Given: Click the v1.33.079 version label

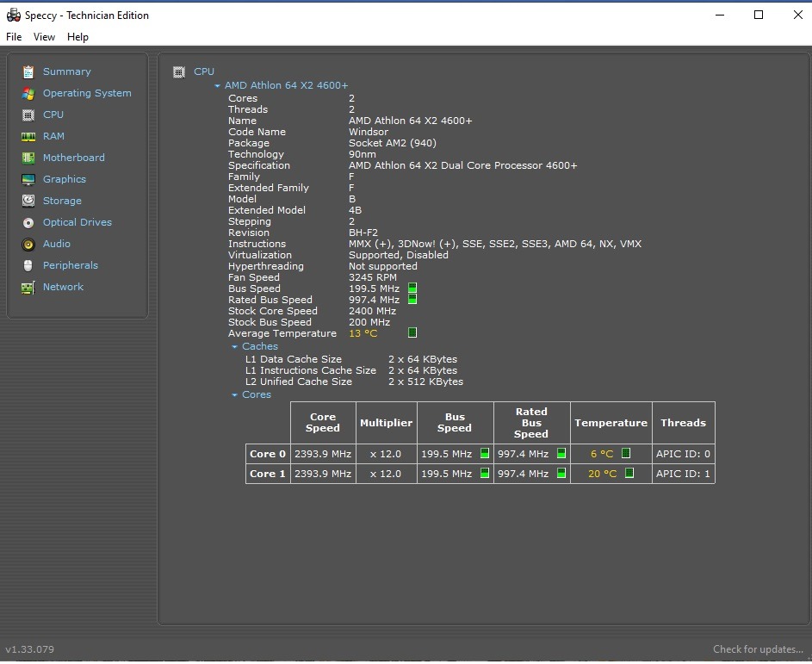Looking at the screenshot, I should coord(29,649).
